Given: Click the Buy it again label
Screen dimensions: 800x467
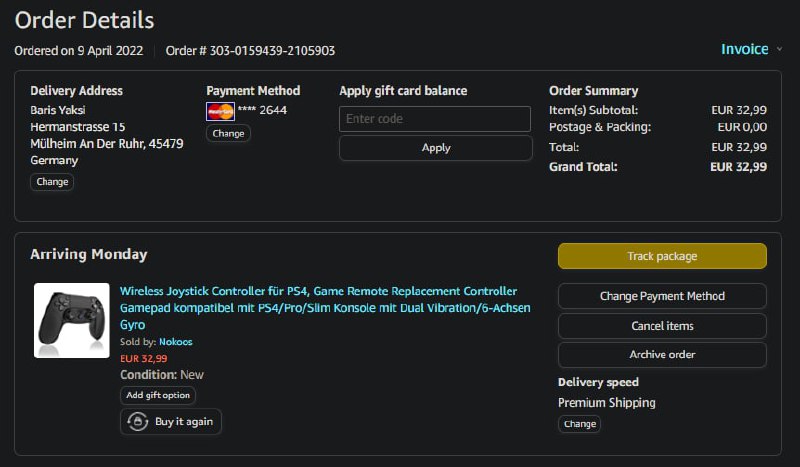Looking at the screenshot, I should [184, 422].
